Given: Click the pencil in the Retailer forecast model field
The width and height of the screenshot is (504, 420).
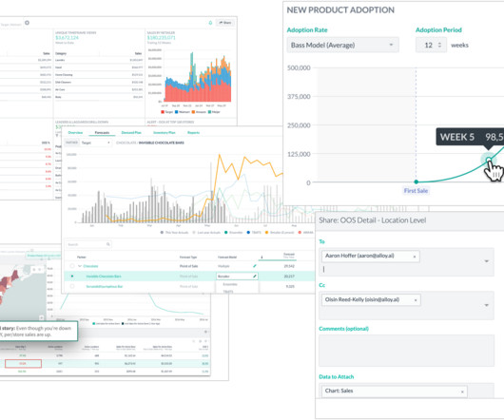Looking at the screenshot, I should pos(255,277).
